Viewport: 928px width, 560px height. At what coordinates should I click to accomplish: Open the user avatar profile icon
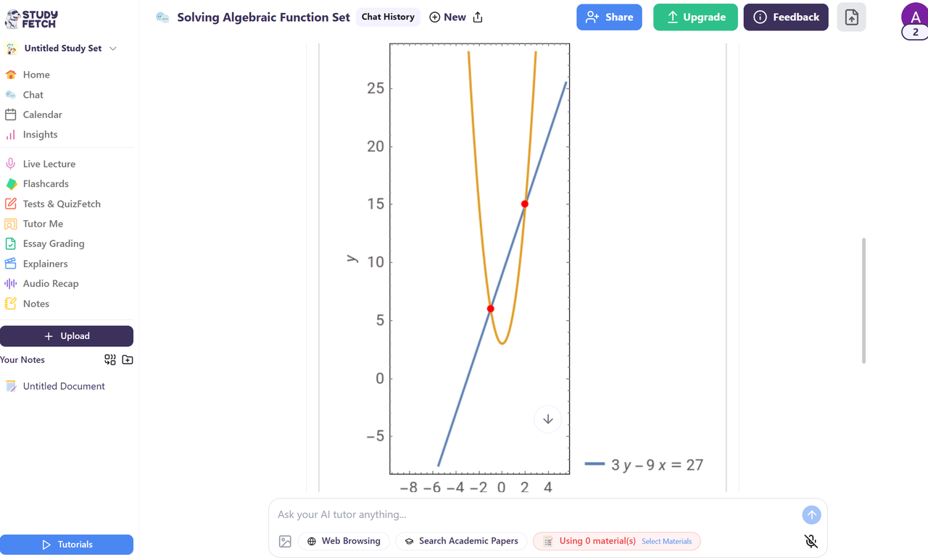pyautogui.click(x=914, y=16)
